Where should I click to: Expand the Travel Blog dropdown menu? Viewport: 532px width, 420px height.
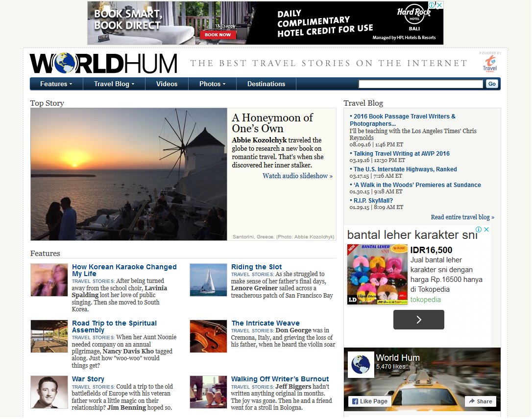tap(114, 84)
